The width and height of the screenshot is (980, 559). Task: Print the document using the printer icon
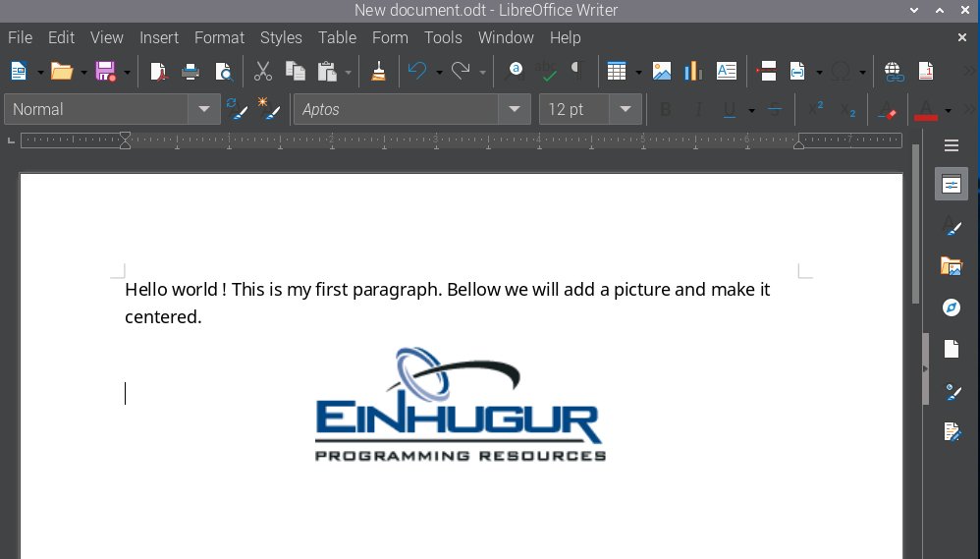[x=190, y=72]
